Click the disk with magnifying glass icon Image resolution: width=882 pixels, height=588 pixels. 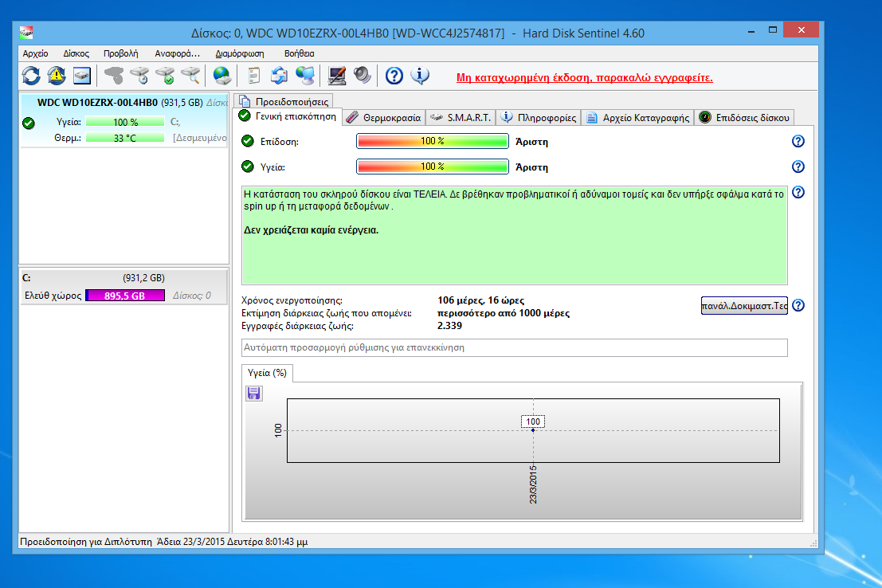(191, 76)
